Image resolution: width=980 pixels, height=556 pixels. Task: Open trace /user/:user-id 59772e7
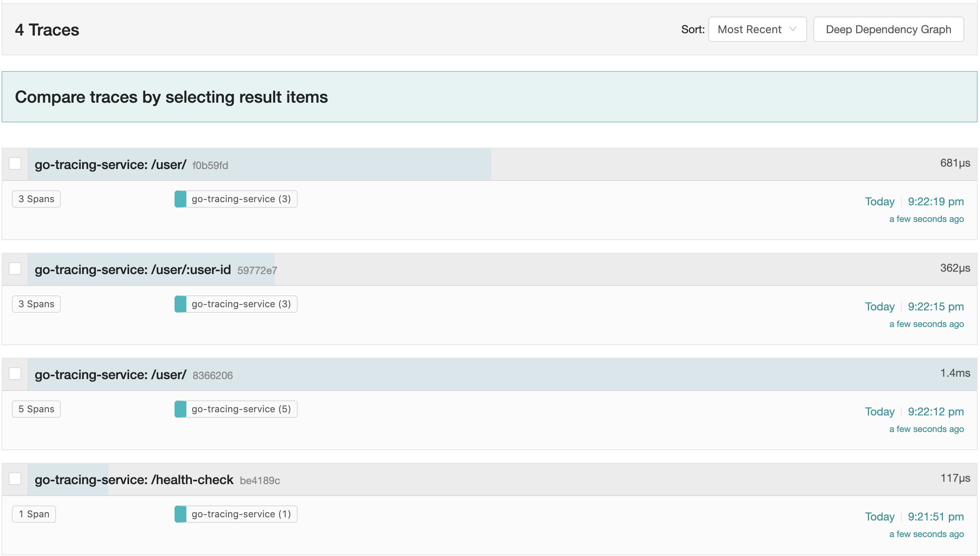133,270
